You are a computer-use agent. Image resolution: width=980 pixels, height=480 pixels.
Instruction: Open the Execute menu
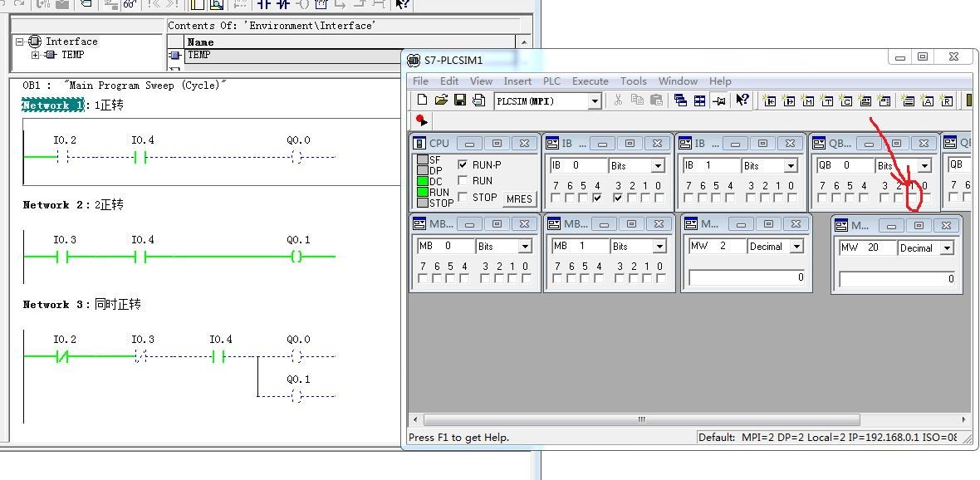[x=590, y=81]
